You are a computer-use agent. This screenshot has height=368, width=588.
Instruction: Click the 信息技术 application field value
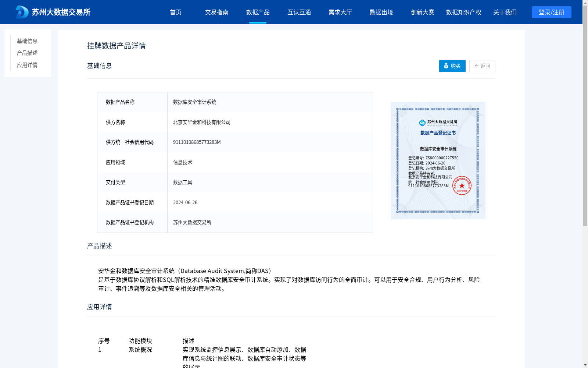[x=183, y=162]
